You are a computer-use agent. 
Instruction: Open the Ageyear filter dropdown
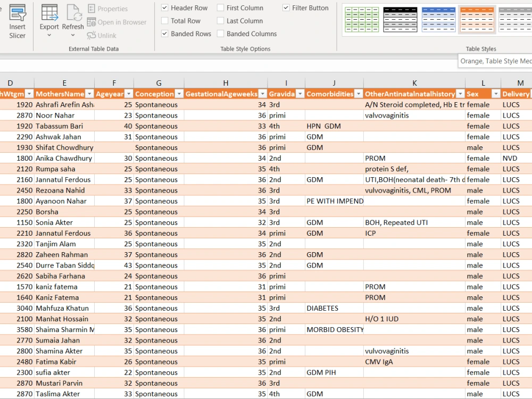(129, 94)
